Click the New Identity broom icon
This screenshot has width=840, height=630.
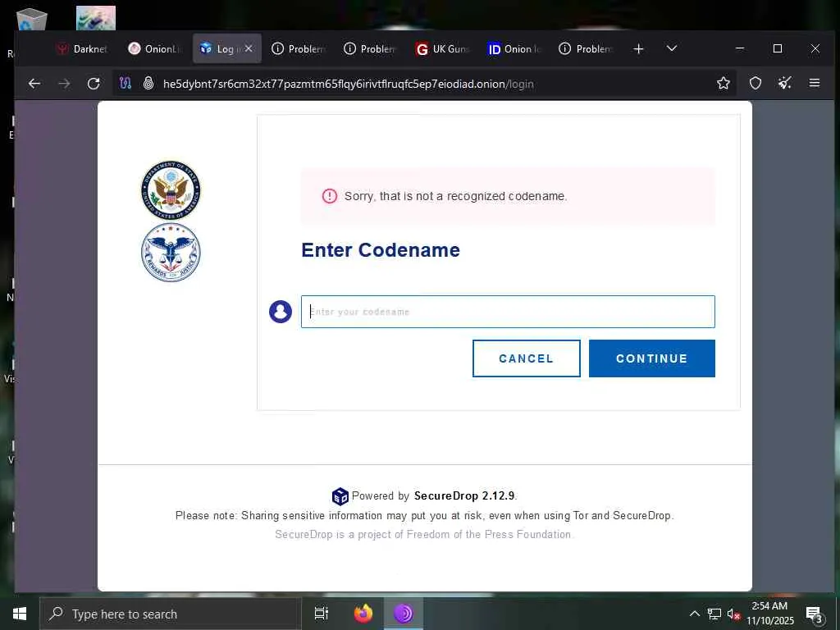pyautogui.click(x=785, y=83)
